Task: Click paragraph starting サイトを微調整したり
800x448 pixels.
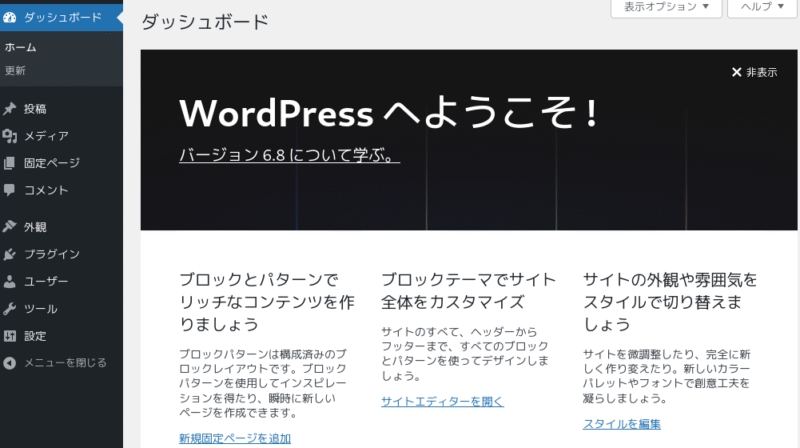Action: (666, 376)
